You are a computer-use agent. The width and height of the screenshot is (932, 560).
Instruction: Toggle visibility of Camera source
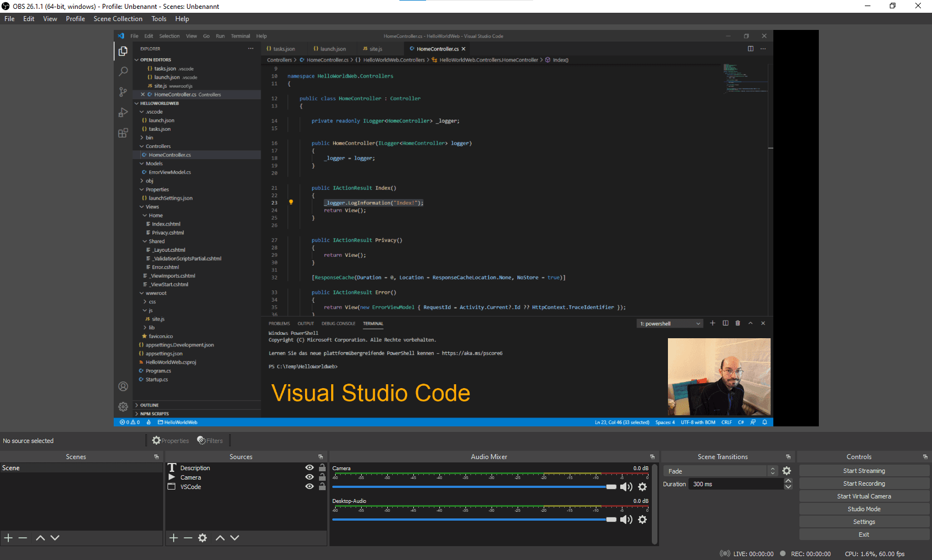pyautogui.click(x=310, y=477)
